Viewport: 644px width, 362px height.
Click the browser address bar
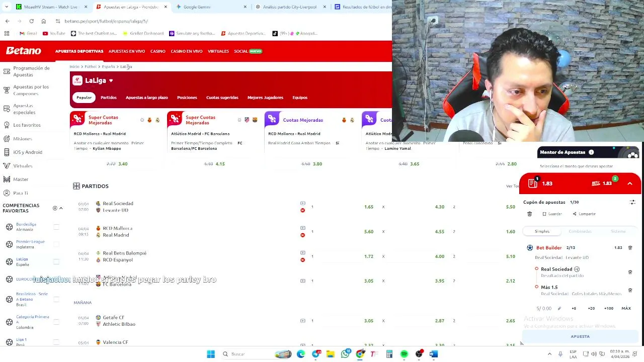[x=221, y=21]
